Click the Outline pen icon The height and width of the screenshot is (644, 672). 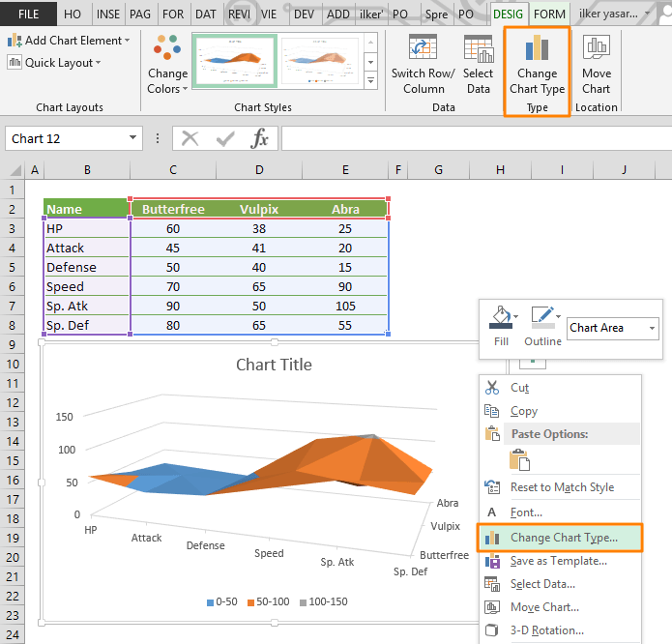coord(543,318)
